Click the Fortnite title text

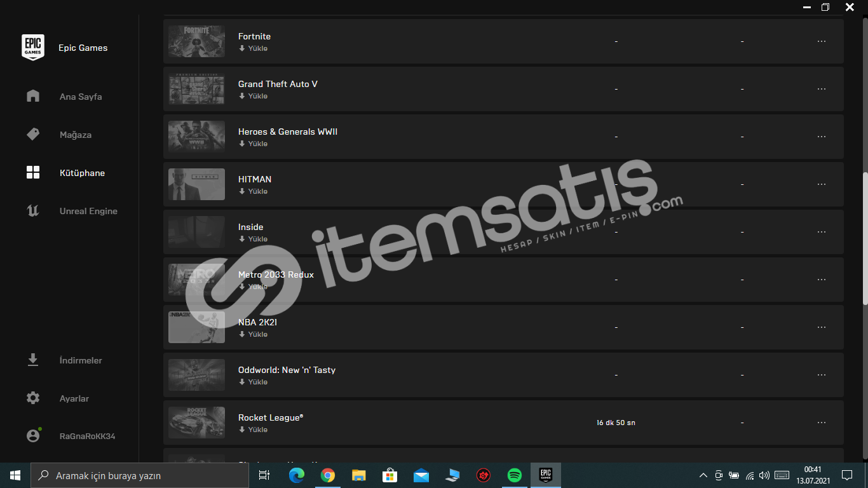click(x=254, y=36)
